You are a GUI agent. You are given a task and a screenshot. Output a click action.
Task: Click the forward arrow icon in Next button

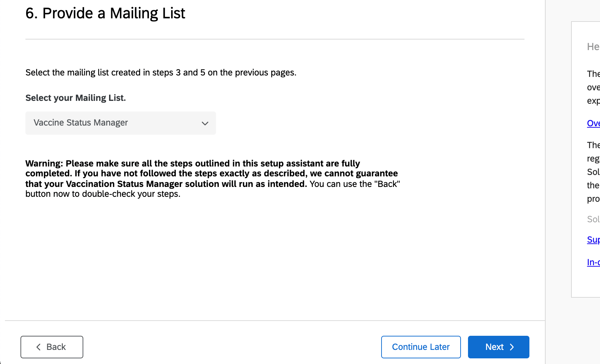(x=512, y=347)
